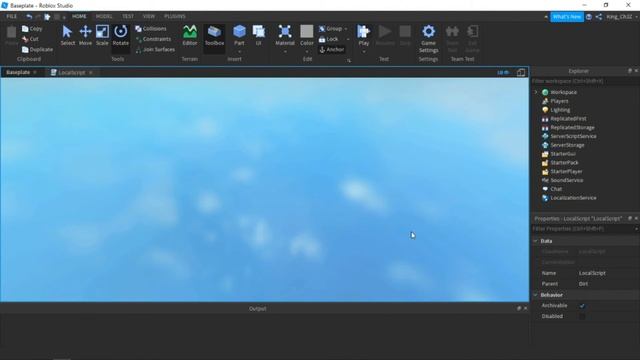
Task: Open the FILE menu
Action: tap(11, 16)
